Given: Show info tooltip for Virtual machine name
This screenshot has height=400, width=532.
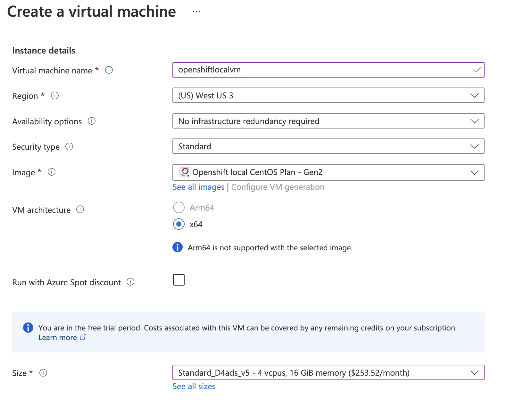Looking at the screenshot, I should 109,70.
